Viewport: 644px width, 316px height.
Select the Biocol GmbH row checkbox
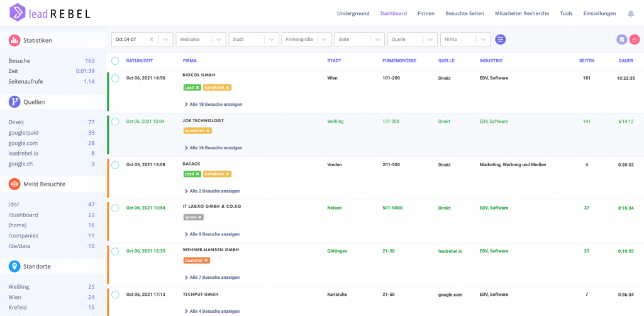(x=115, y=78)
